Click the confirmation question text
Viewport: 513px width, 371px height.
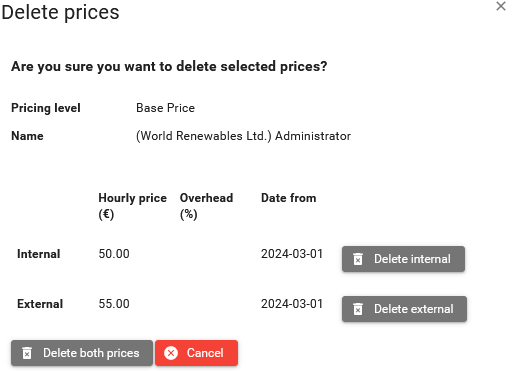169,67
